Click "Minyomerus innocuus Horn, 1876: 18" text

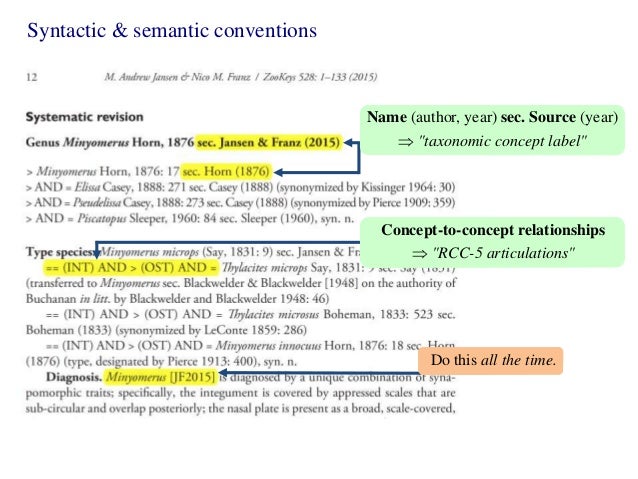[x=311, y=346]
